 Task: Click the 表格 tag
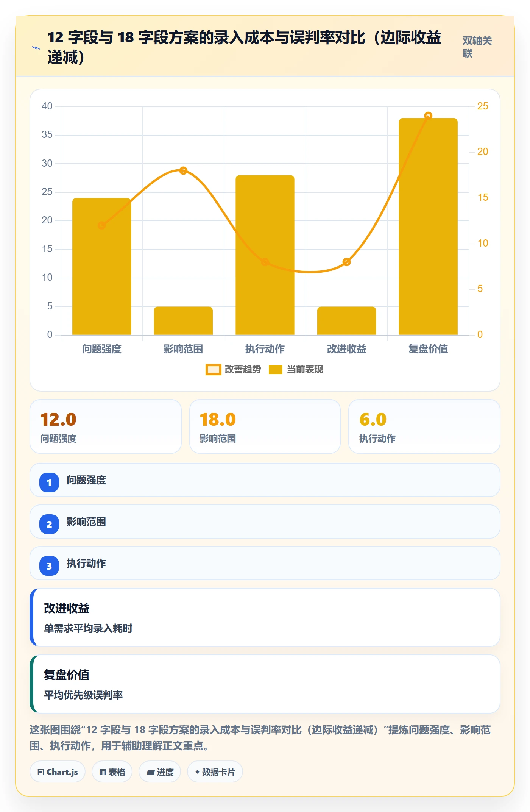pyautogui.click(x=112, y=772)
